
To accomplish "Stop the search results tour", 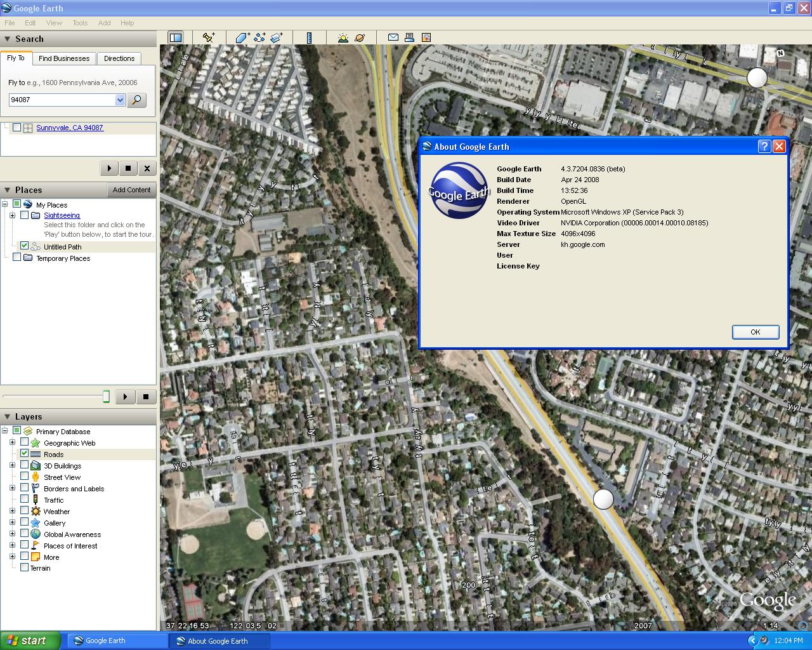I will point(128,168).
